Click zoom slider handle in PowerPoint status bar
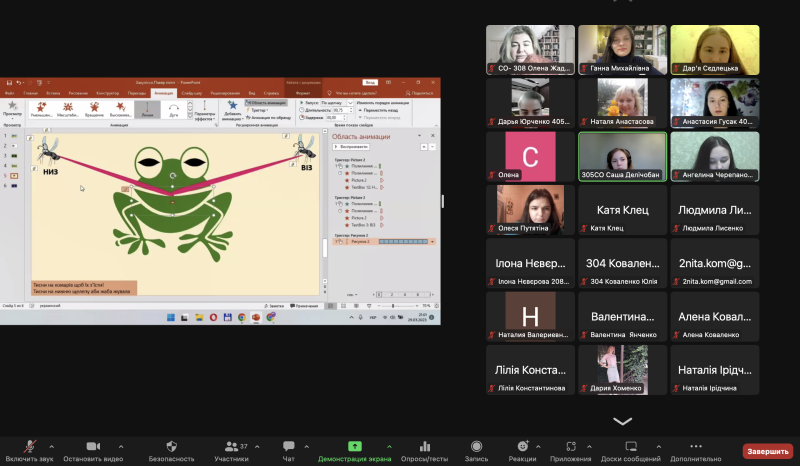The width and height of the screenshot is (800, 466). tap(392, 306)
